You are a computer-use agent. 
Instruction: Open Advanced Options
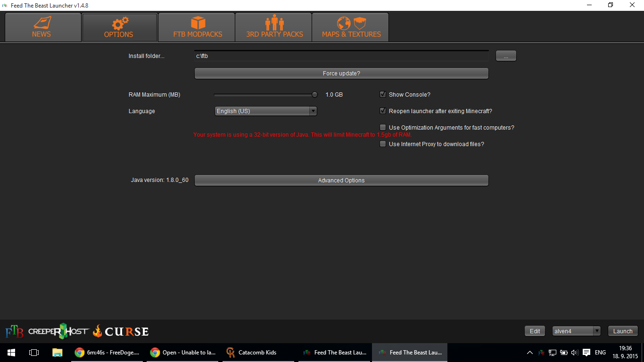(341, 181)
